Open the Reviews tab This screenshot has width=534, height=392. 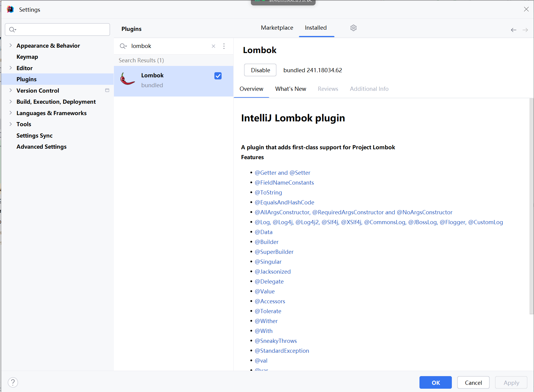point(328,89)
